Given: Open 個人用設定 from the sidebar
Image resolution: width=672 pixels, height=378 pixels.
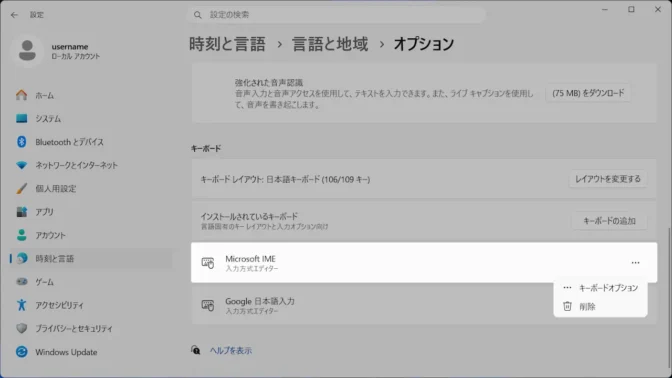Looking at the screenshot, I should pos(91,189).
